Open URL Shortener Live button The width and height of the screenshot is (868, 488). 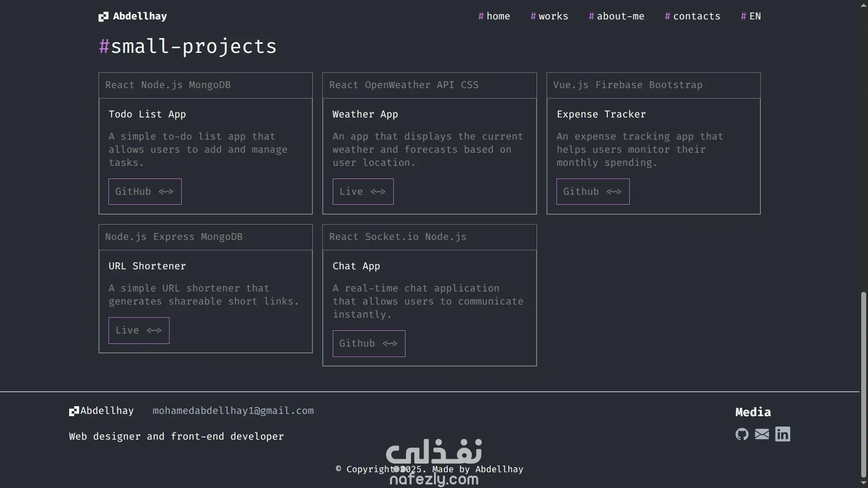click(139, 330)
